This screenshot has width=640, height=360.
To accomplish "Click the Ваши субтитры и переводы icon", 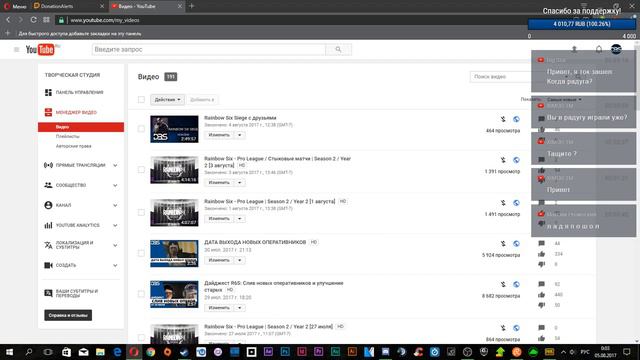I will click(x=48, y=293).
